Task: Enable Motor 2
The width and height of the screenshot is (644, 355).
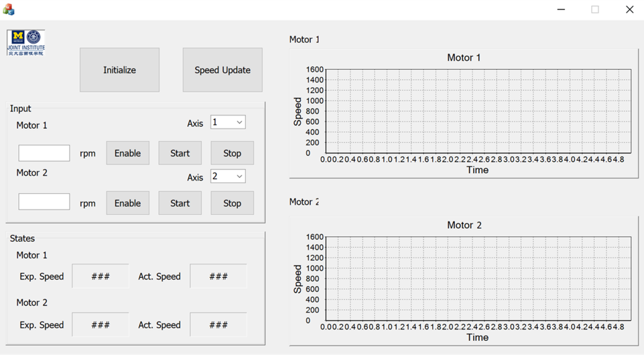Action: tap(127, 203)
